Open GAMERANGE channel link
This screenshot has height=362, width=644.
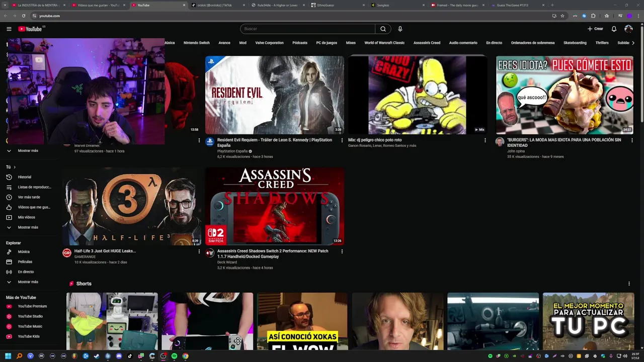pyautogui.click(x=85, y=256)
